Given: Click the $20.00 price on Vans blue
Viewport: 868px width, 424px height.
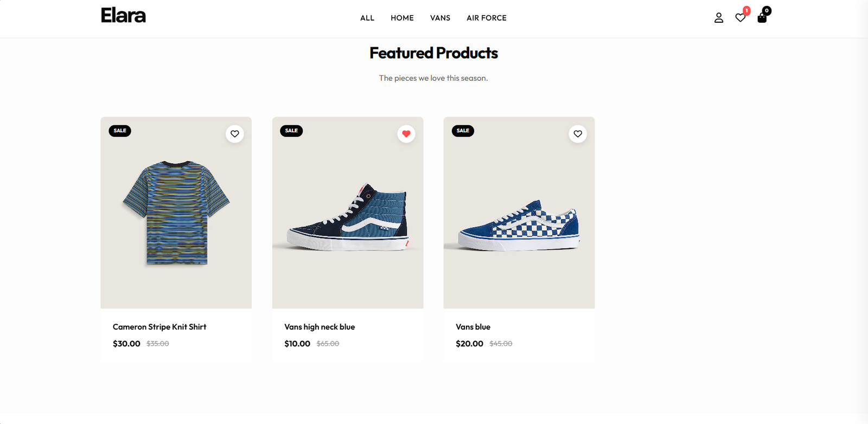Looking at the screenshot, I should coord(469,343).
